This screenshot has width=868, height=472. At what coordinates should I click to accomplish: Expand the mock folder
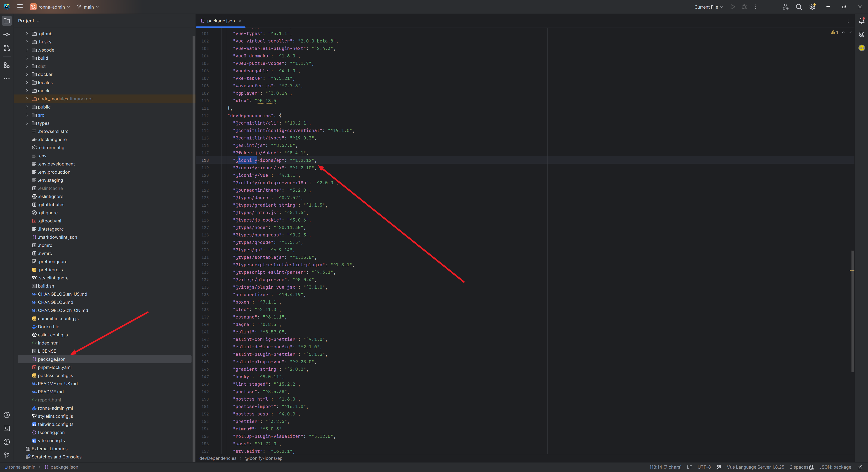click(x=27, y=91)
